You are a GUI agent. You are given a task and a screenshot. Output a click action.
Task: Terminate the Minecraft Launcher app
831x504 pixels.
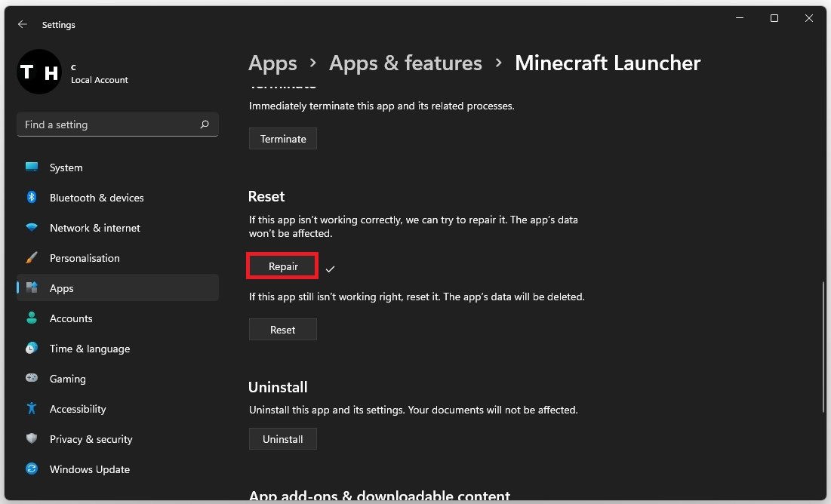tap(282, 139)
